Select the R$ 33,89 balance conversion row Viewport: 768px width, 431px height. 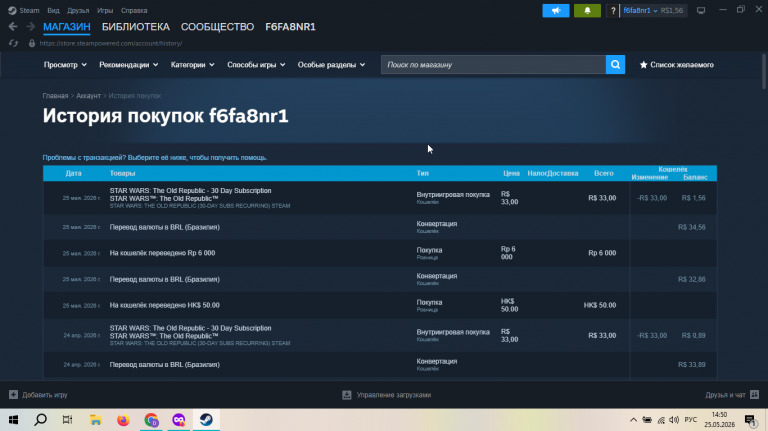click(x=380, y=364)
